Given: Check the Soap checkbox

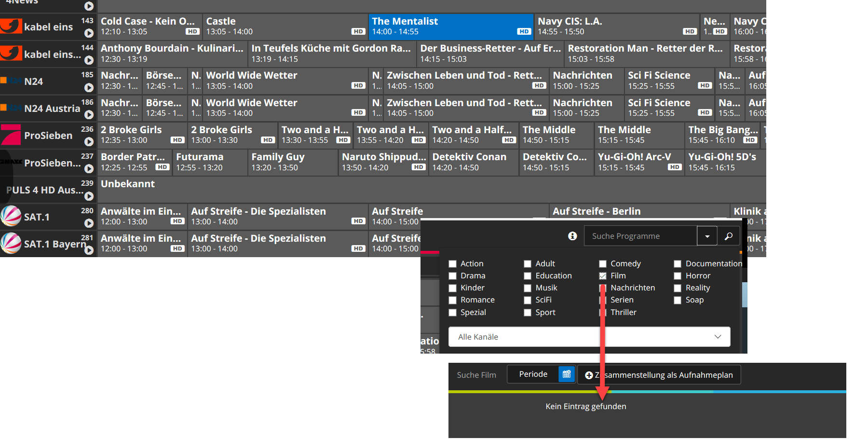Looking at the screenshot, I should click(678, 300).
